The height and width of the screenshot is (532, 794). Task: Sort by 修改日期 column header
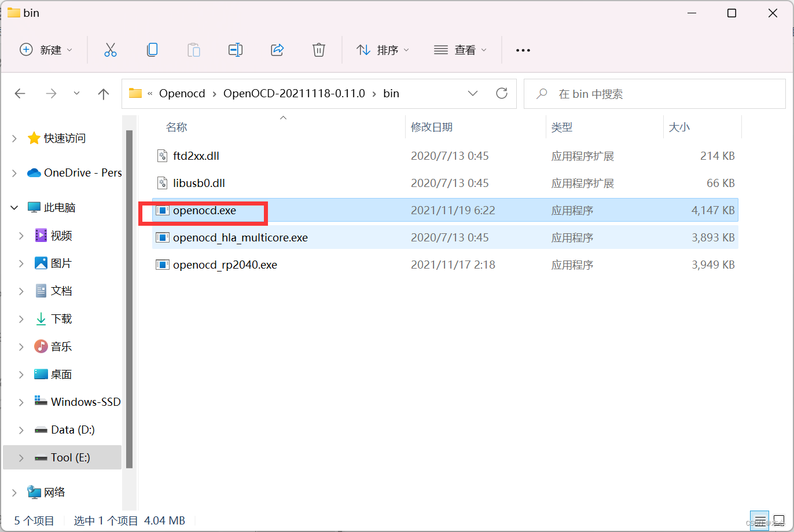click(432, 127)
